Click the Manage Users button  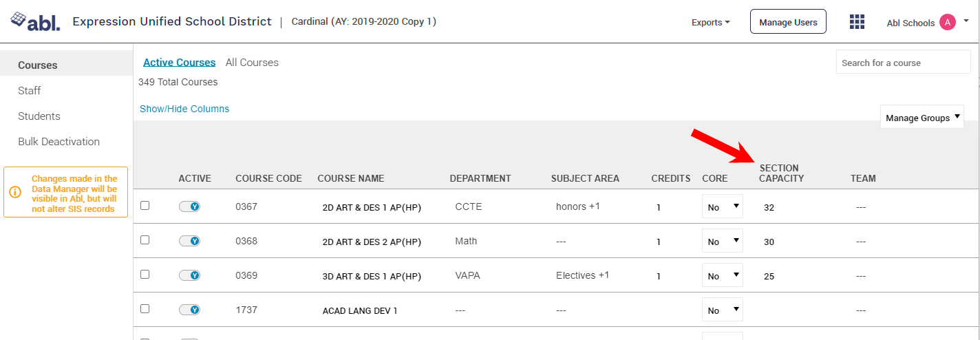click(x=788, y=22)
